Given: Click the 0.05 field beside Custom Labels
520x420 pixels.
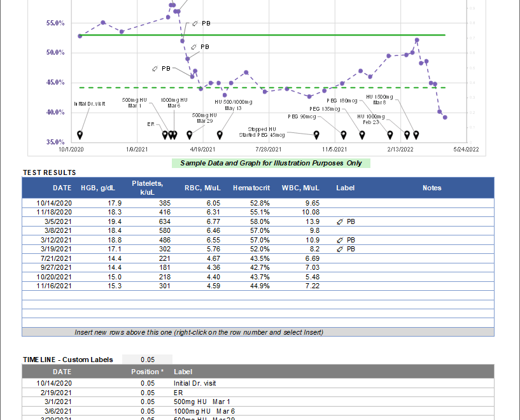Looking at the screenshot, I should pyautogui.click(x=147, y=360).
